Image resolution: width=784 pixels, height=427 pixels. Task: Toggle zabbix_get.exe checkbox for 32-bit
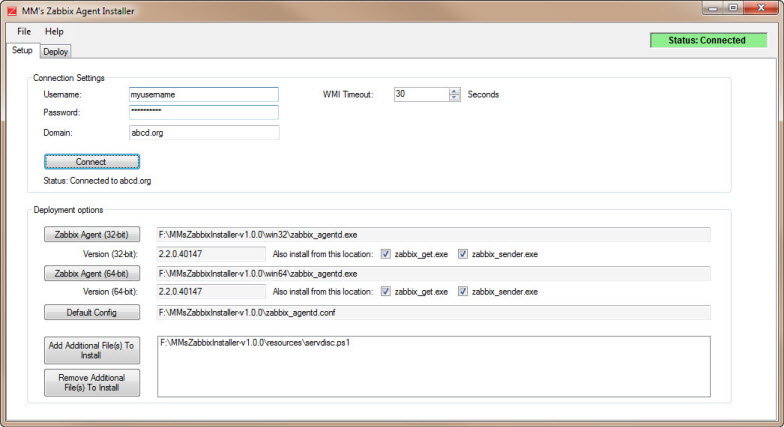pyautogui.click(x=386, y=254)
